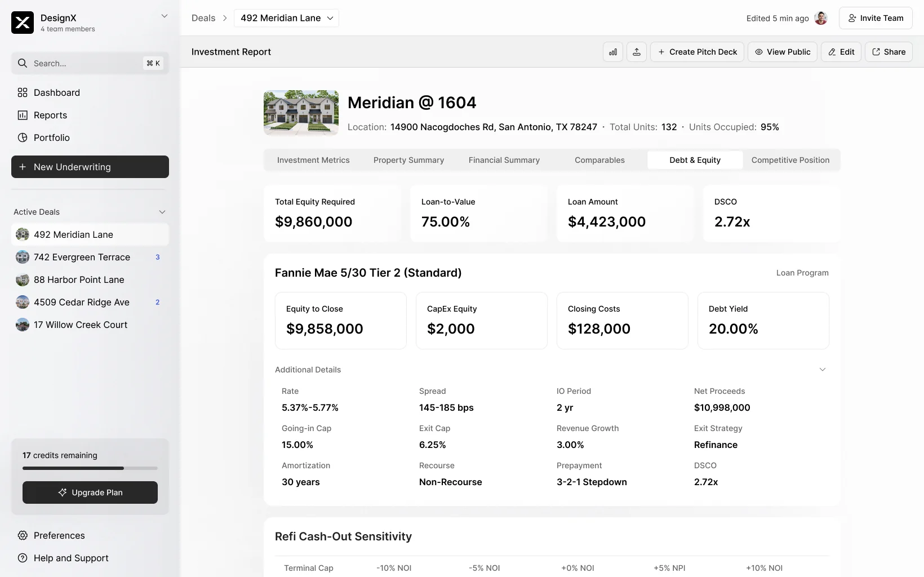Click the Meridian property thumbnail image
Viewport: 924px width, 577px height.
(x=301, y=113)
